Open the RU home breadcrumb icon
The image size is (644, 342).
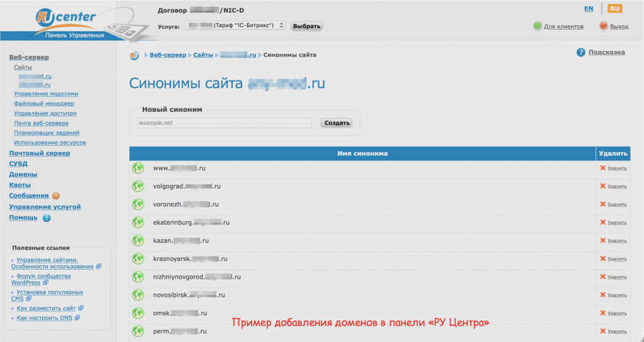click(x=134, y=55)
